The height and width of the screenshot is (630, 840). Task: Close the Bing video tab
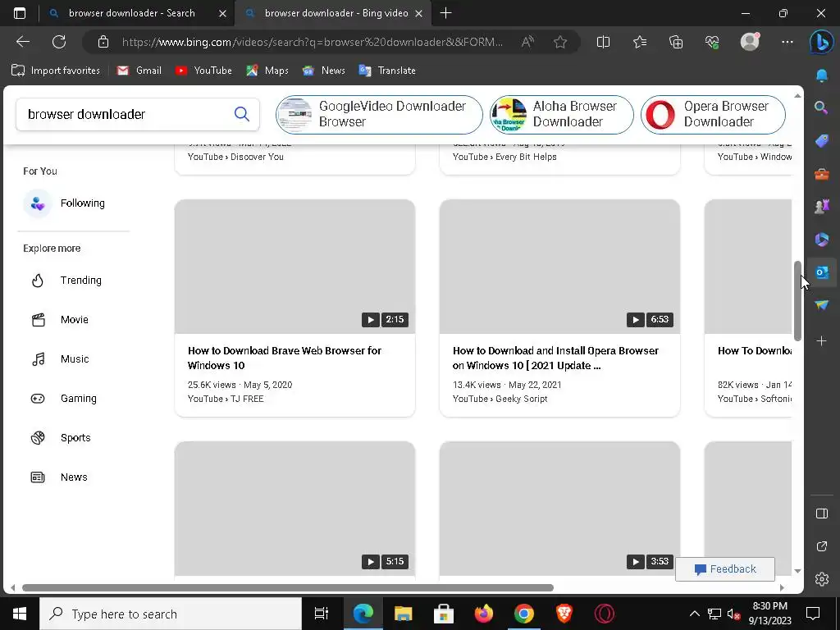coord(419,14)
